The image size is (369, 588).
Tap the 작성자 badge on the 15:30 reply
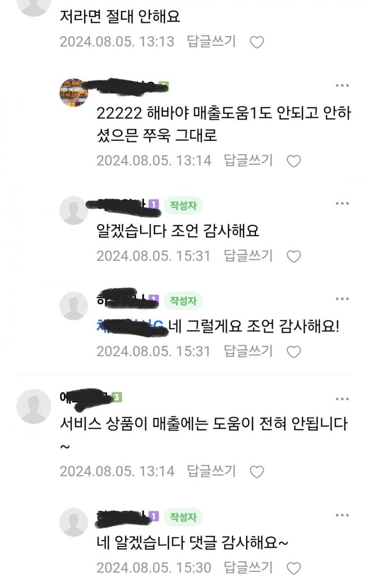tap(183, 517)
